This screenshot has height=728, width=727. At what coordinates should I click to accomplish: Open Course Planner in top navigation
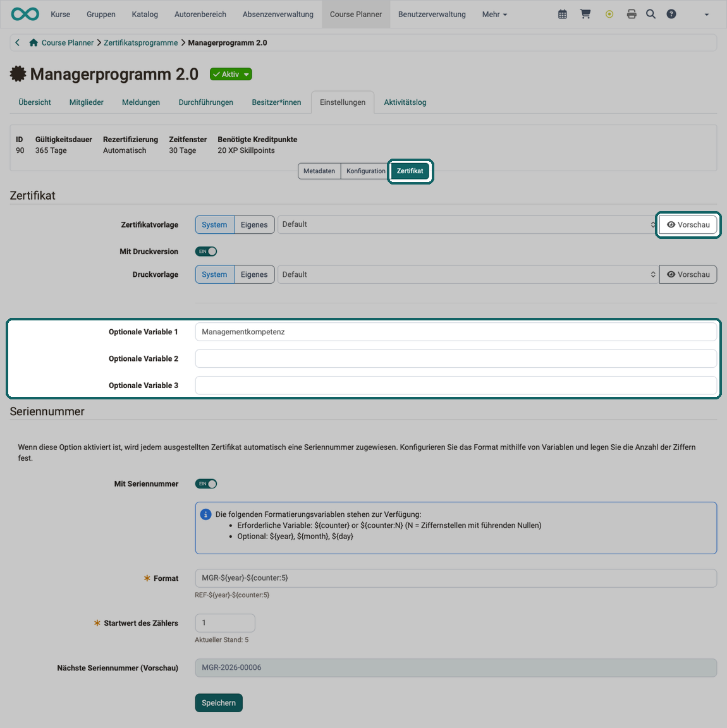(356, 15)
